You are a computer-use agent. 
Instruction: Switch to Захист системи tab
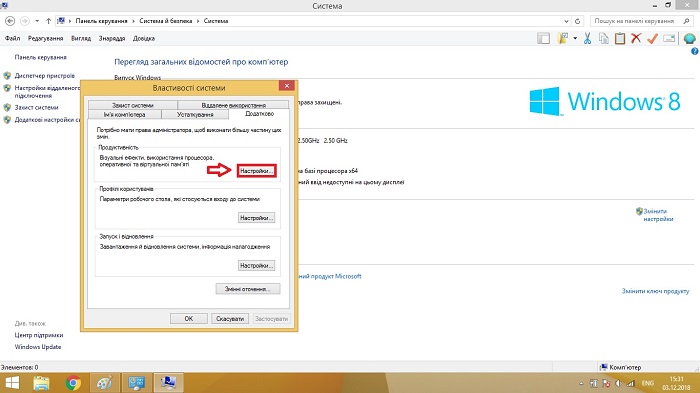pos(133,105)
